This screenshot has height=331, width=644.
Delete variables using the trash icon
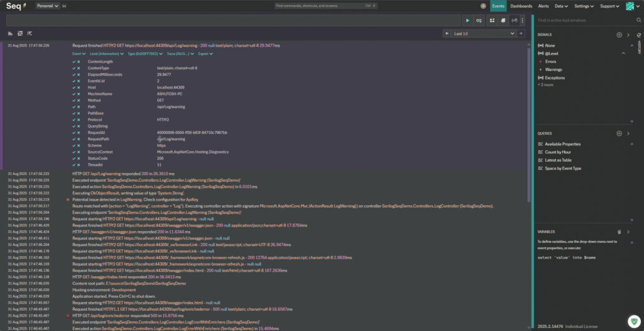(x=619, y=232)
